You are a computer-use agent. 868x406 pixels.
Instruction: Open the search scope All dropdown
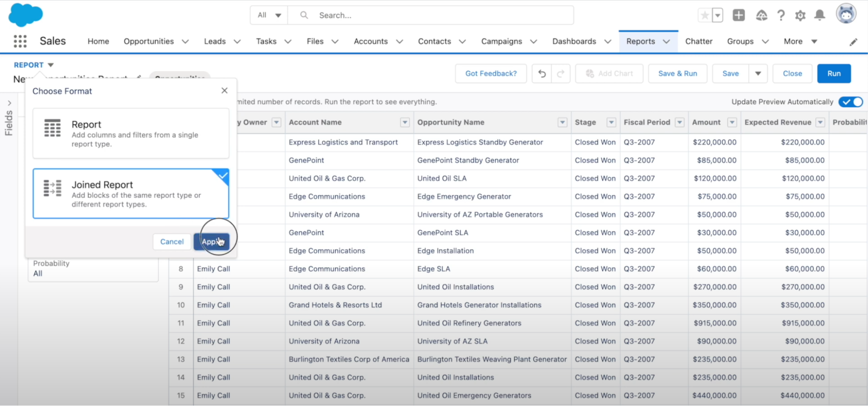pos(268,14)
